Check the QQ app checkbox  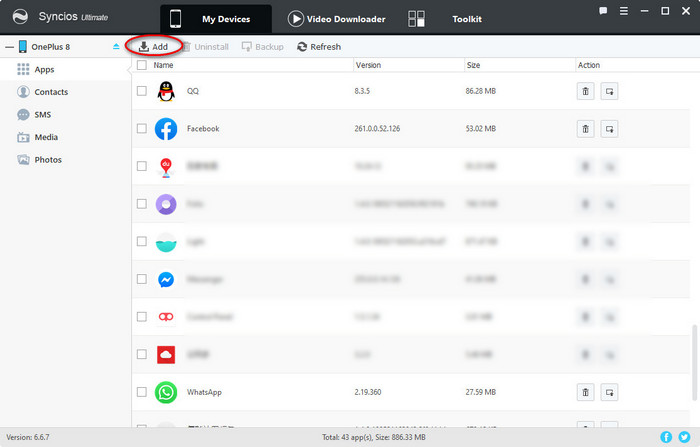(142, 91)
